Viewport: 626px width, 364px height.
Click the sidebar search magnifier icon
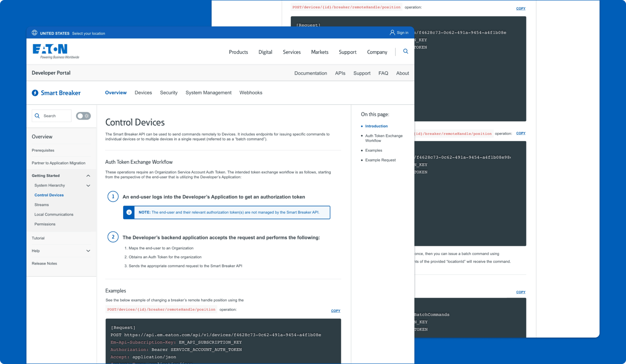tap(37, 116)
